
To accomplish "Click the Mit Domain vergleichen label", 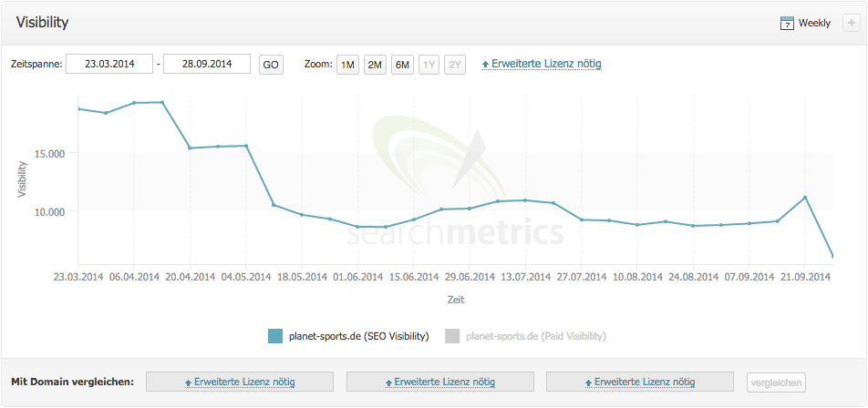I will click(x=73, y=382).
